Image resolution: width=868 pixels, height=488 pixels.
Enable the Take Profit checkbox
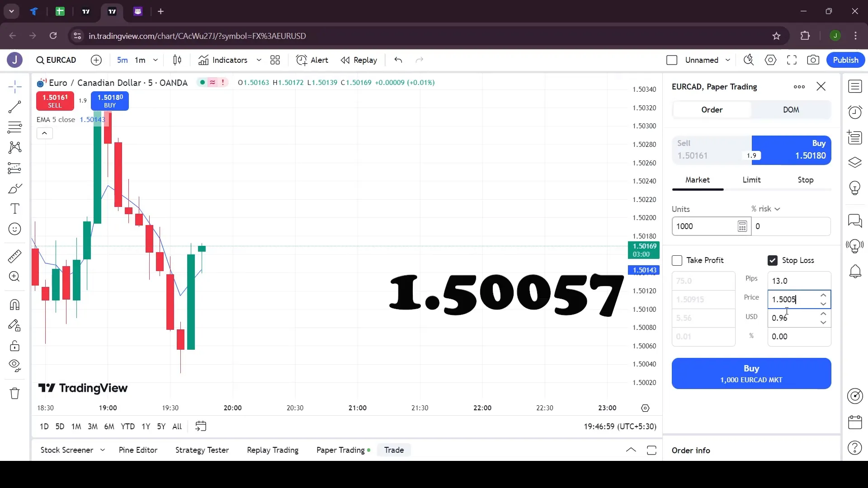pyautogui.click(x=677, y=260)
